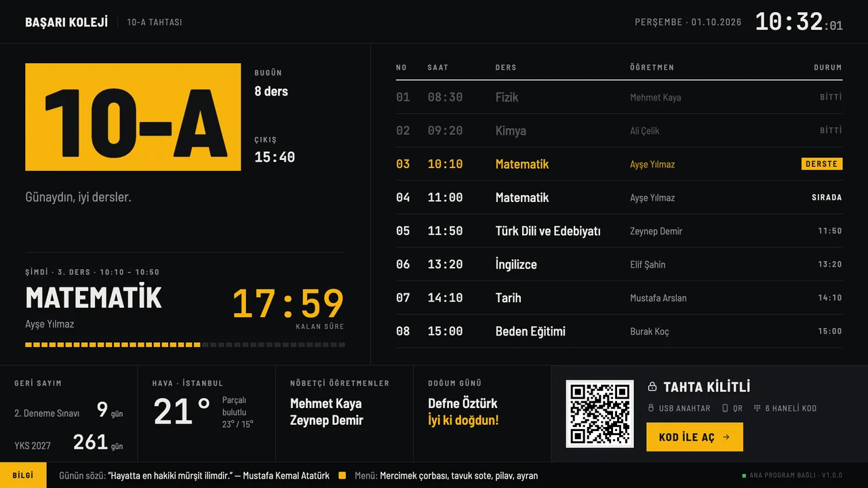The height and width of the screenshot is (488, 868).
Task: Select the Günaydın, iyi dersler greeting
Action: [x=78, y=197]
